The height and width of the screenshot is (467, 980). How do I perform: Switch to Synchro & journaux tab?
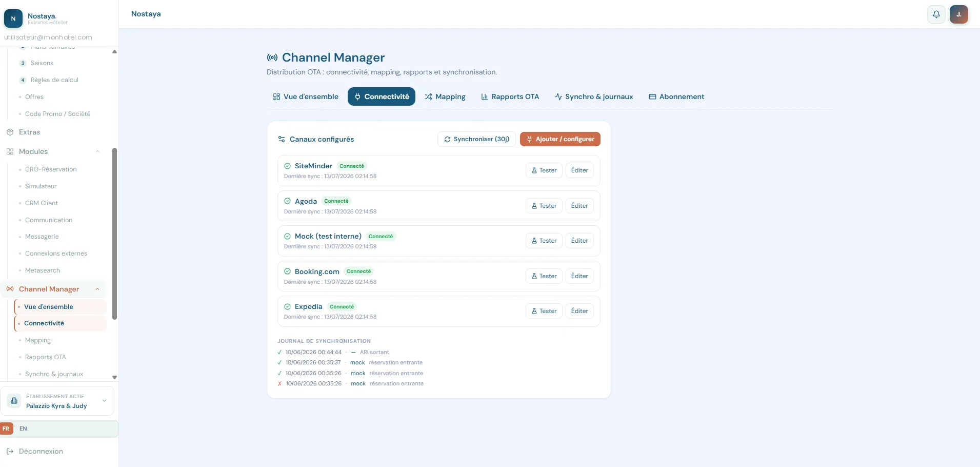click(x=594, y=96)
